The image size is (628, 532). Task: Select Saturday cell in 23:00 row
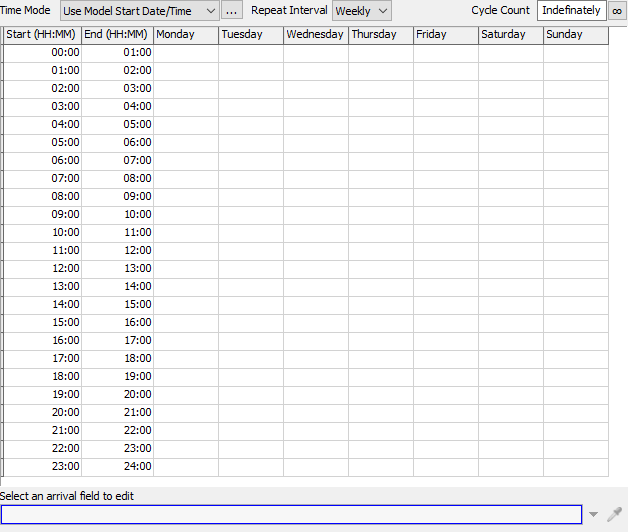click(x=510, y=466)
